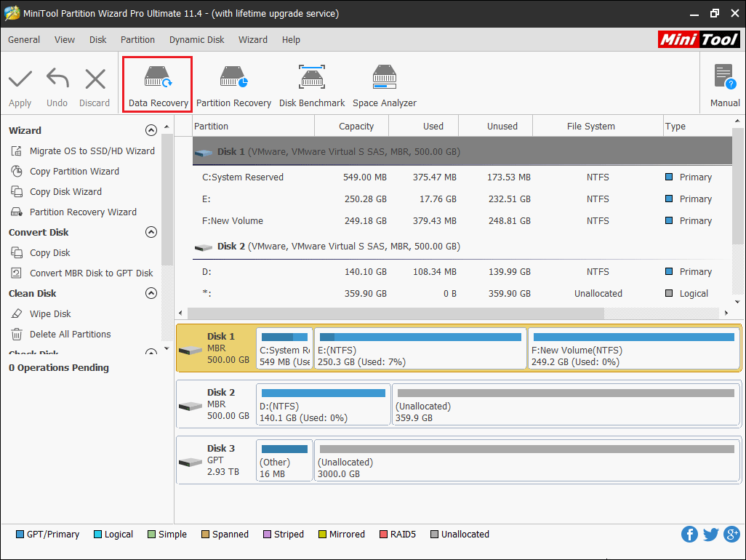Open the Data Recovery tool
Screen dimensions: 746x560
click(x=158, y=84)
